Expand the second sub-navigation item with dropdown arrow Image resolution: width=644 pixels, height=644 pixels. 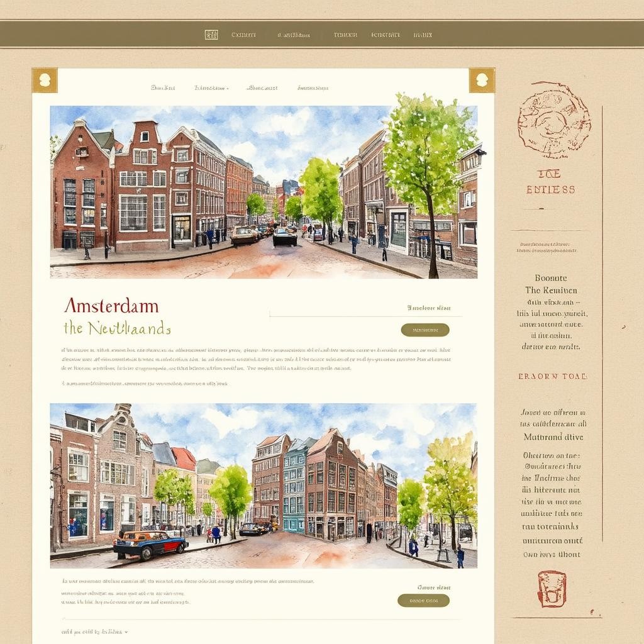click(x=211, y=88)
